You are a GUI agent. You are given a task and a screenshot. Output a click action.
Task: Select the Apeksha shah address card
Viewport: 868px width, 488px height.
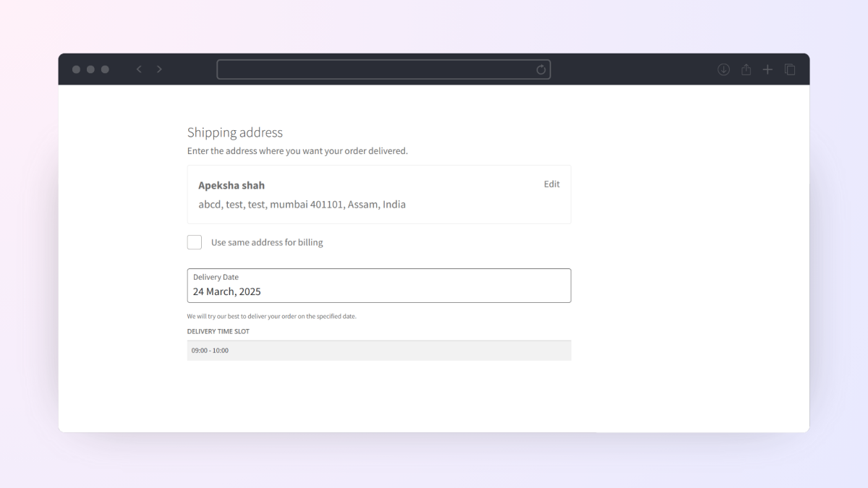(x=379, y=194)
